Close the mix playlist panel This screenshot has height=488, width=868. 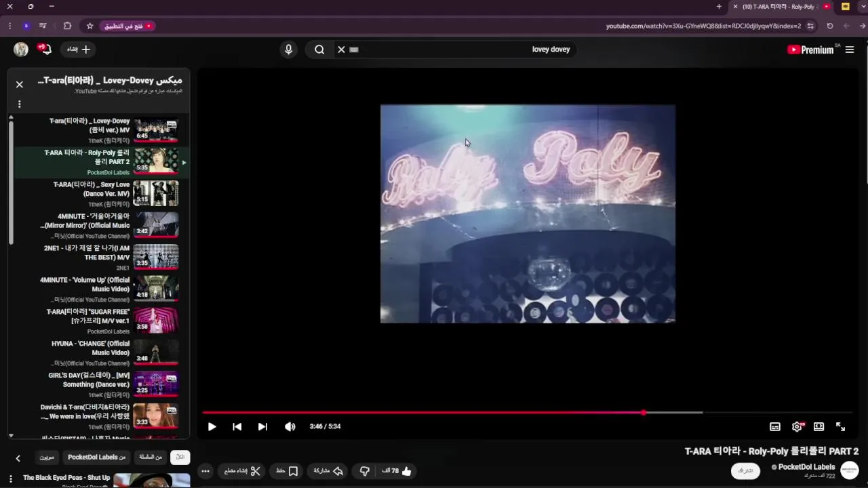[x=20, y=85]
